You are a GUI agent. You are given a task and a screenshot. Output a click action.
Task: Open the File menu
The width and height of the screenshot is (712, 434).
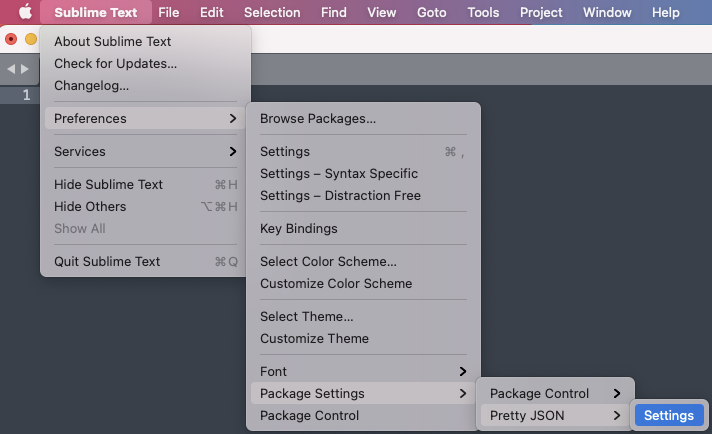click(x=168, y=12)
